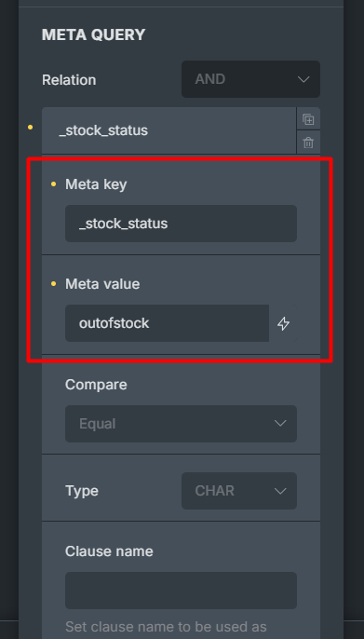The width and height of the screenshot is (364, 639).
Task: Click the Relation label text
Action: pyautogui.click(x=69, y=80)
